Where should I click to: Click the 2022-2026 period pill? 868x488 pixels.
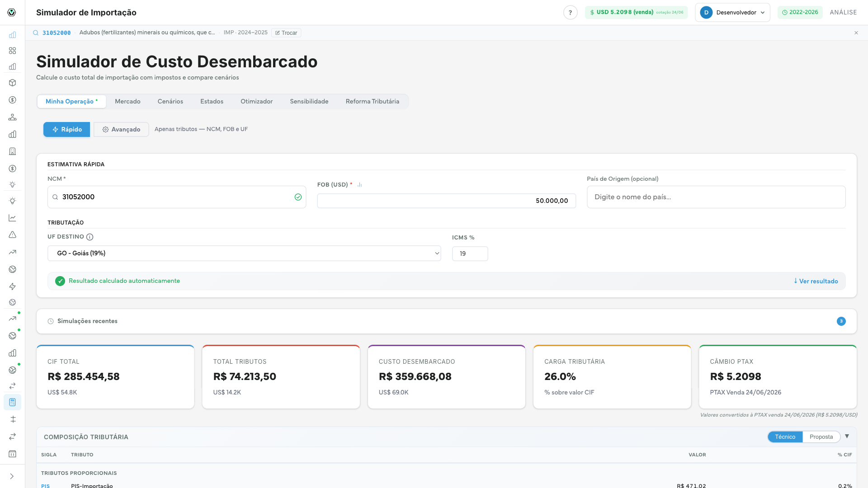point(800,13)
